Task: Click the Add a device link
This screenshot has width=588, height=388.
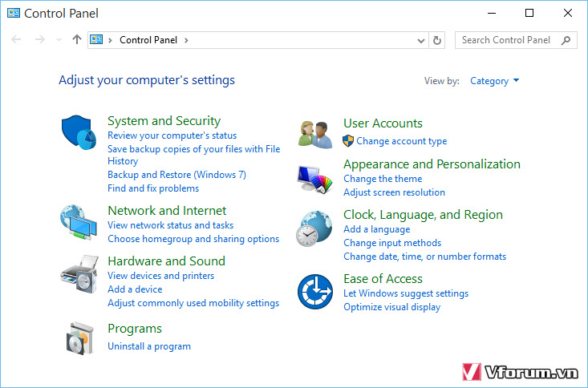Action: 135,289
